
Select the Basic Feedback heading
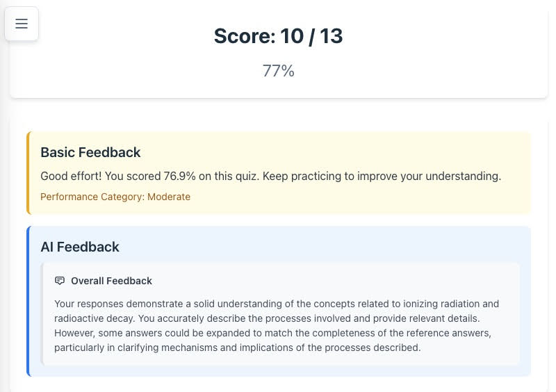pyautogui.click(x=90, y=152)
